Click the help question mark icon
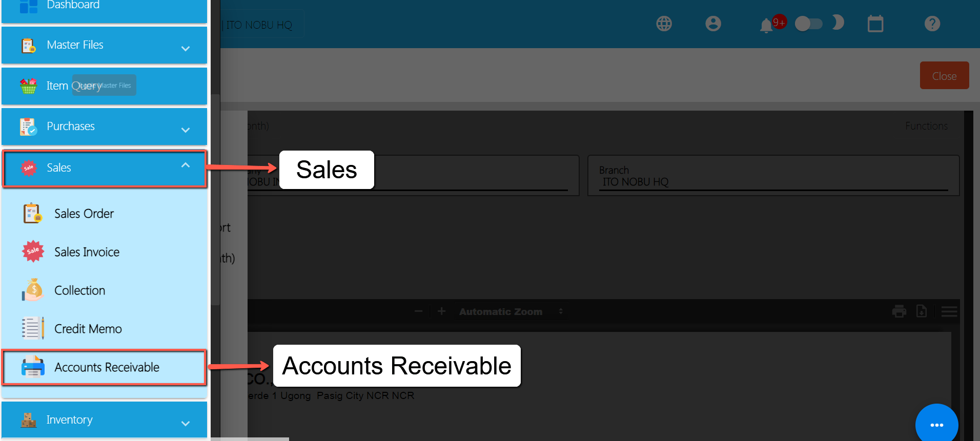980x441 pixels. [932, 24]
